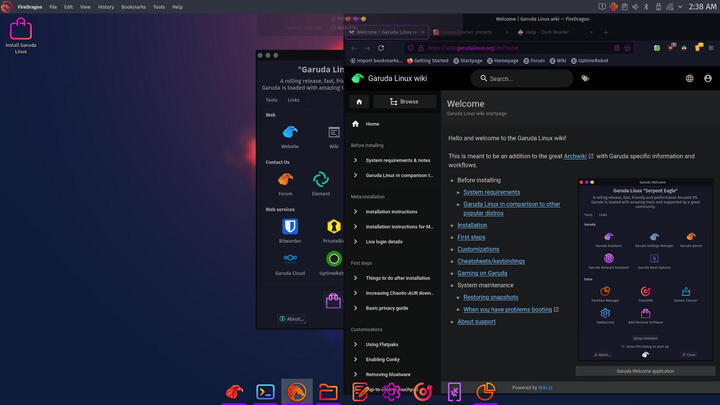This screenshot has height=405, width=720.
Task: Click the wiki account profile icon
Action: point(708,79)
